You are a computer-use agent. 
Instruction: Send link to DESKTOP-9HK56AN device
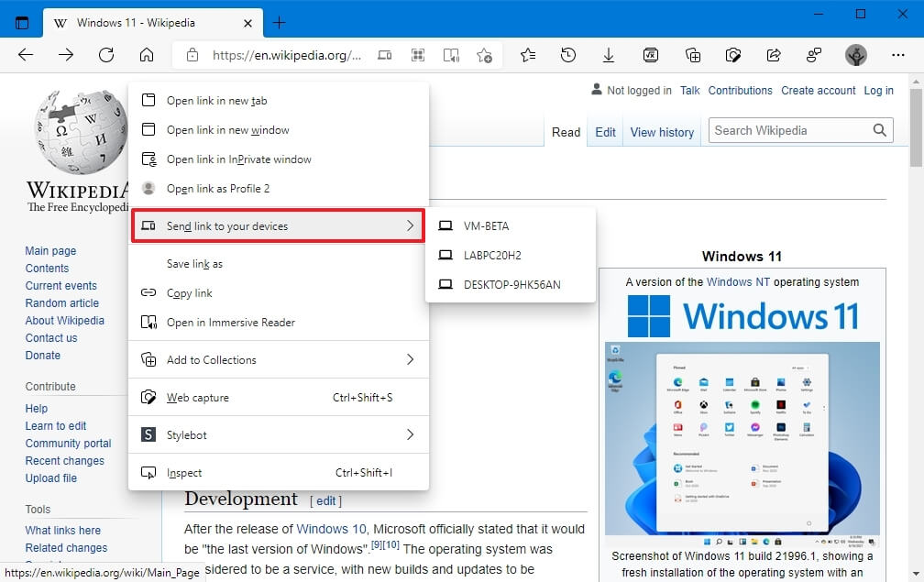511,285
